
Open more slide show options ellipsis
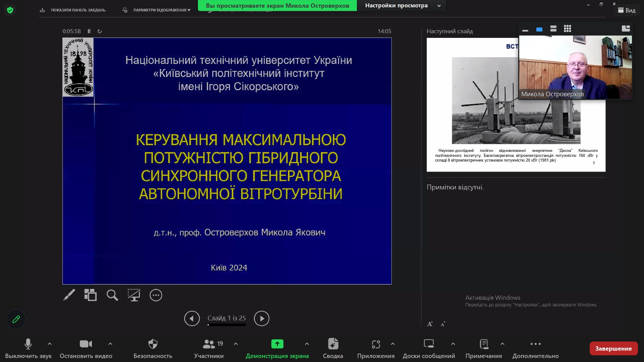click(x=156, y=295)
